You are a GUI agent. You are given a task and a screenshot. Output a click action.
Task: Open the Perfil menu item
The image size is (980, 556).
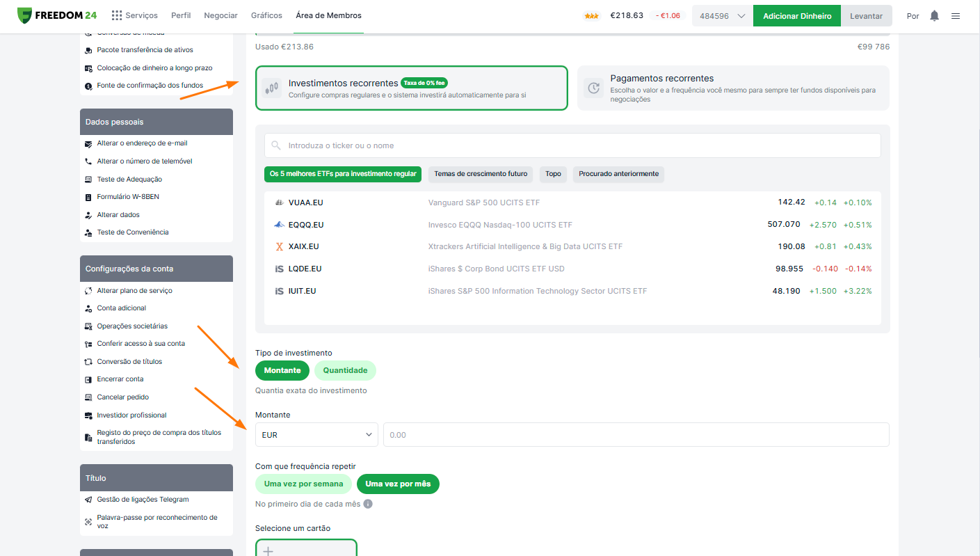181,15
